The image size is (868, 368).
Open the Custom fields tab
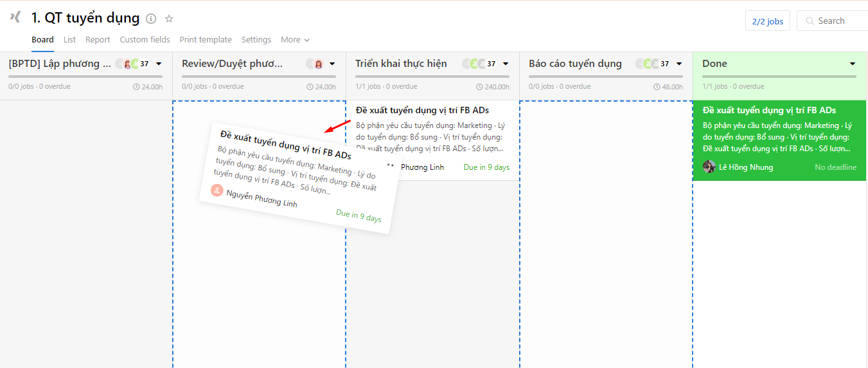[x=145, y=40]
